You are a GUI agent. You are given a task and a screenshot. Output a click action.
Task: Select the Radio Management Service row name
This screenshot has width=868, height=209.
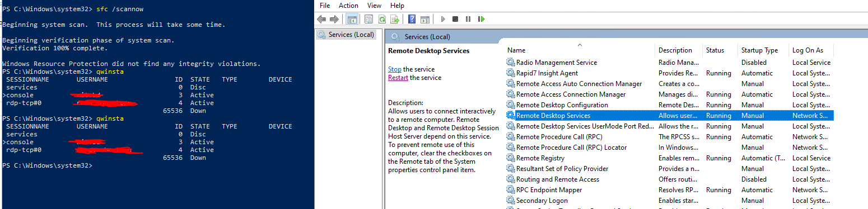pos(557,63)
